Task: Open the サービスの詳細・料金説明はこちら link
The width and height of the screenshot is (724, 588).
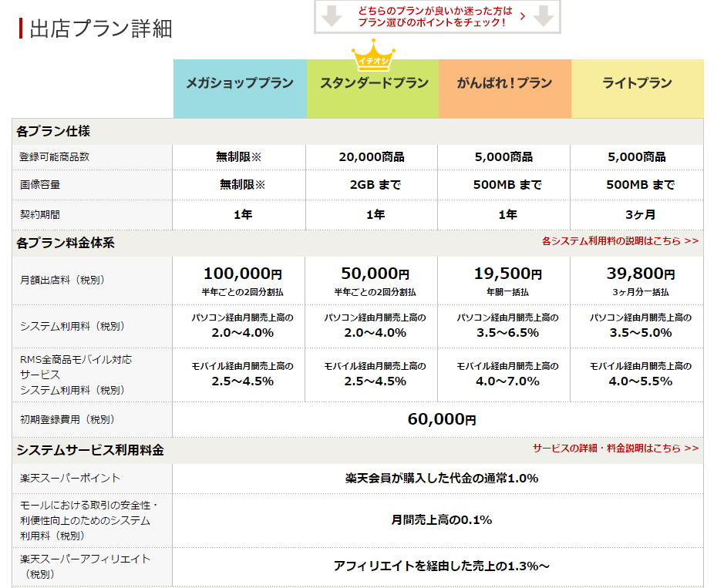Action: 615,449
